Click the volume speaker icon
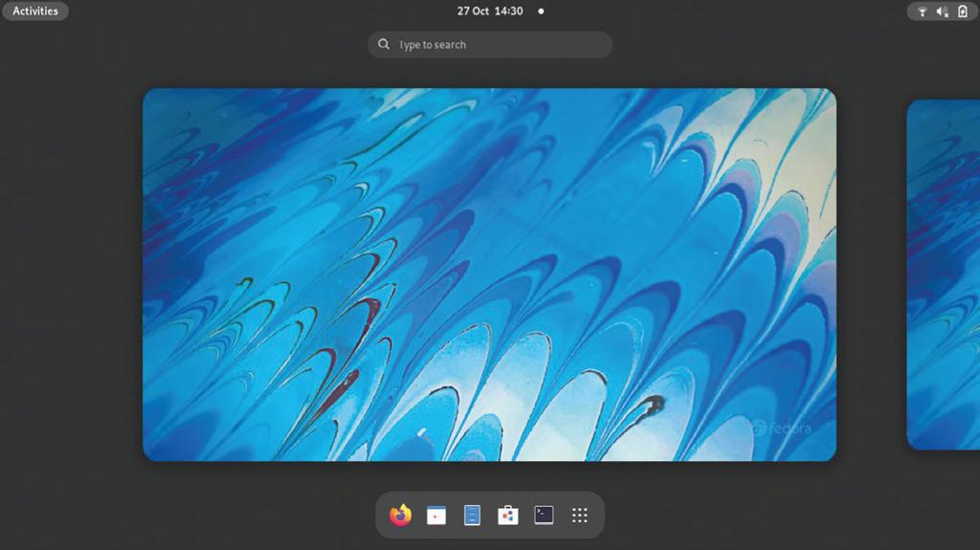Image resolution: width=980 pixels, height=550 pixels. [942, 11]
